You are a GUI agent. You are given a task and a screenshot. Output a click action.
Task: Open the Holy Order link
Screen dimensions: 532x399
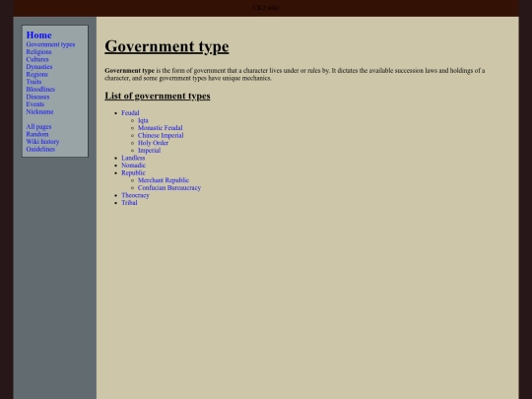(x=153, y=143)
